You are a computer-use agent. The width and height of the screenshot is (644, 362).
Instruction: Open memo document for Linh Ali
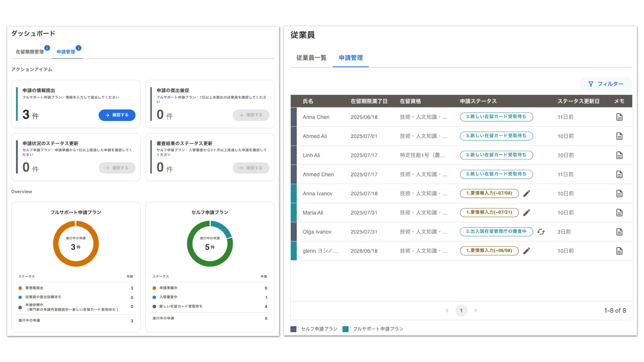pos(619,155)
